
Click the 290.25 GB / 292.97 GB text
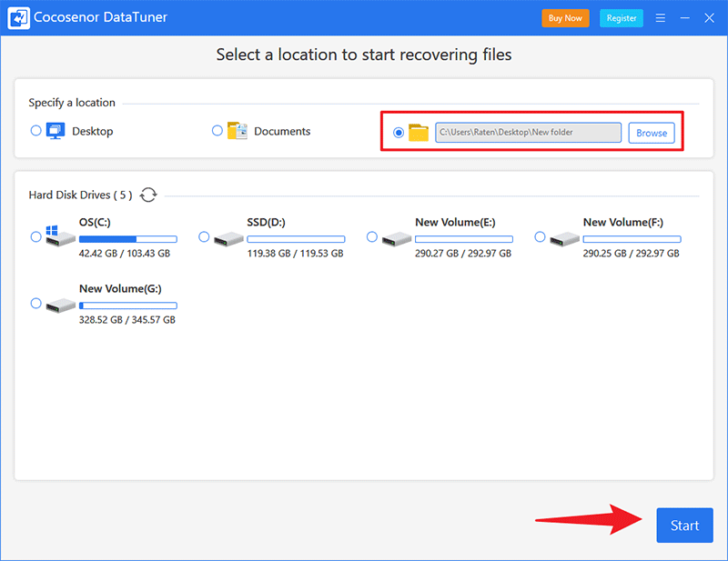click(632, 254)
